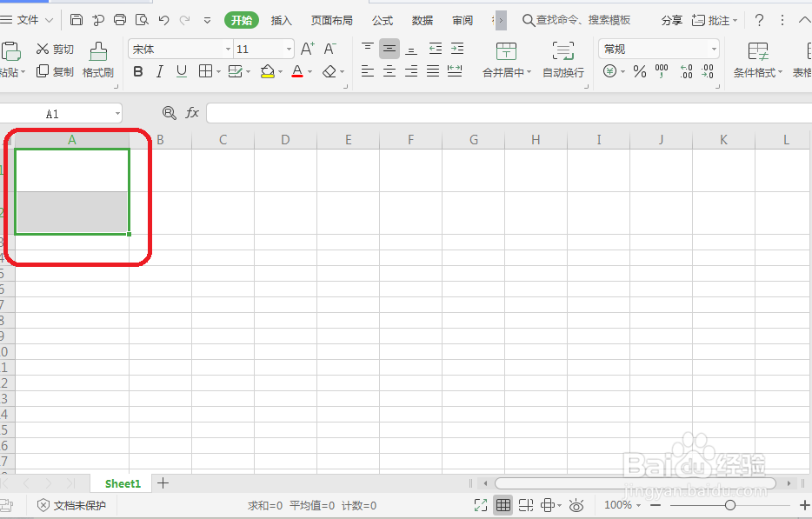Image resolution: width=812 pixels, height=519 pixels.
Task: Toggle italic formatting
Action: (160, 72)
